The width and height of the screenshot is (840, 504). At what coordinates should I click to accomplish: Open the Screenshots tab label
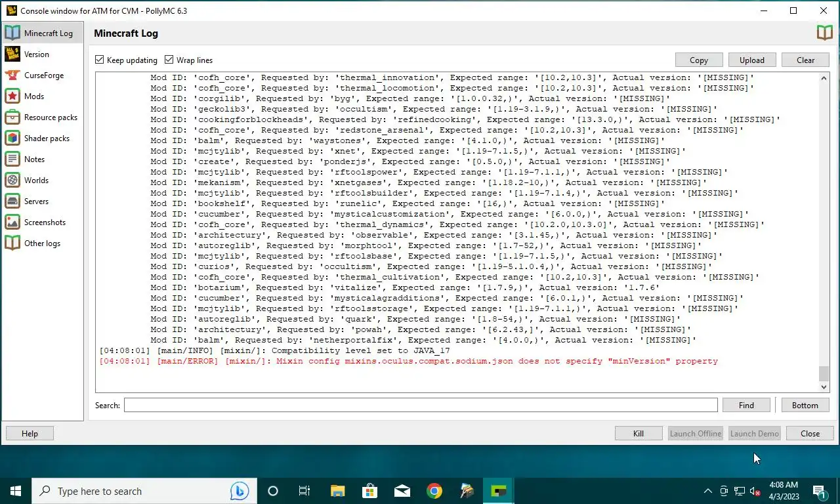45,222
